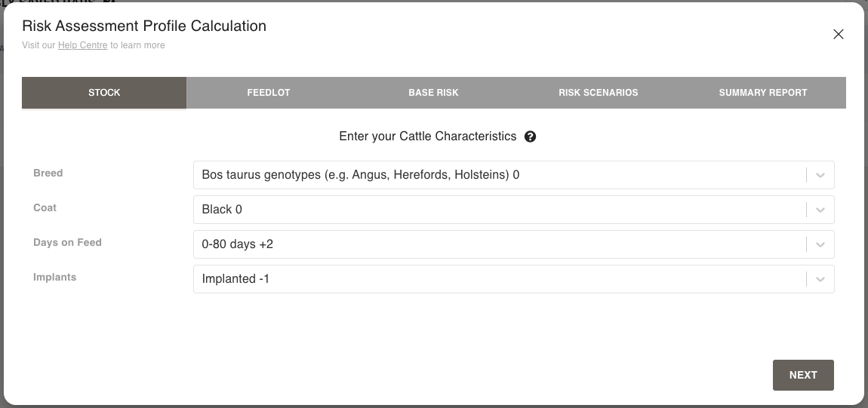Click the Breed field label

[x=48, y=173]
